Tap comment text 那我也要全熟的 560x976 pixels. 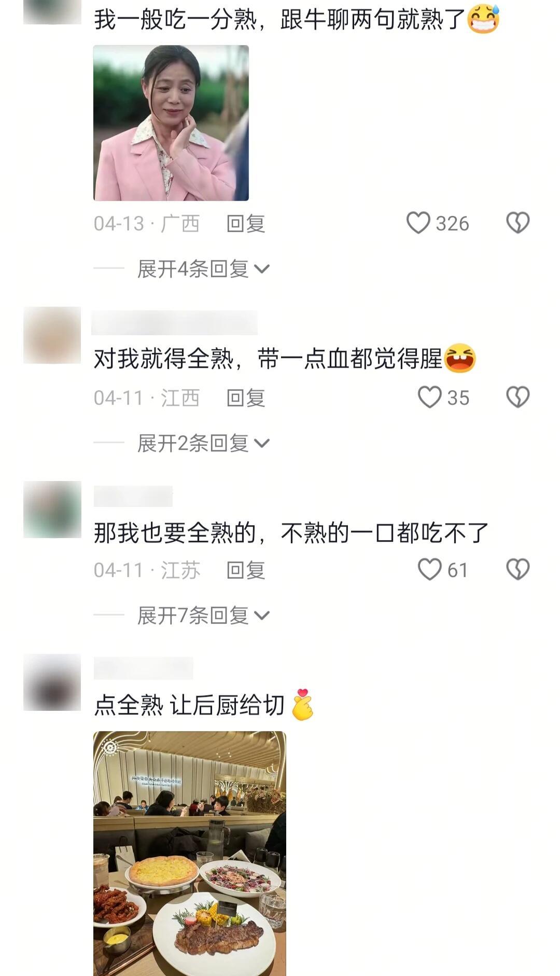pos(175,533)
